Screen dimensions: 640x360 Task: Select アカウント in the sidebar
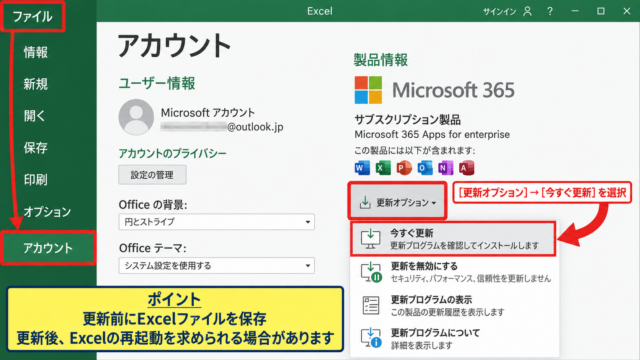point(48,248)
